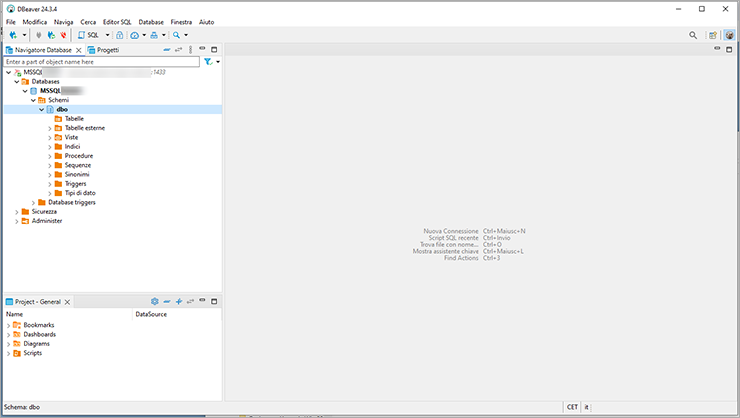Expand the Database triggers folder
Screen dimensions: 740x418
33,202
